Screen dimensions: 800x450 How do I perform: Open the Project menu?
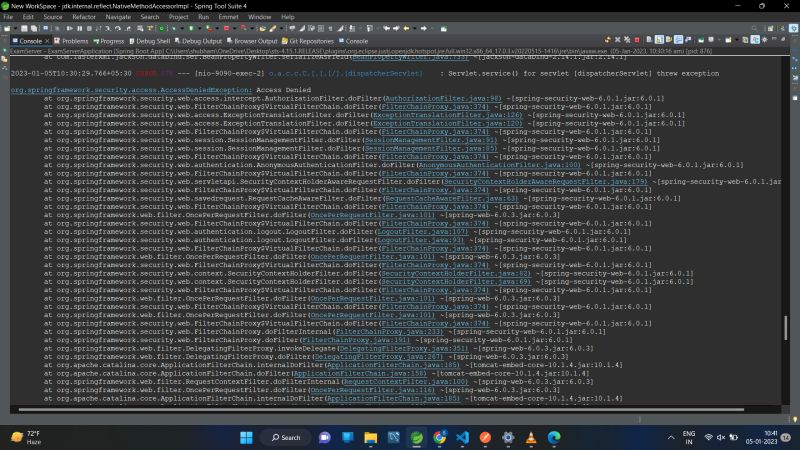click(x=179, y=17)
